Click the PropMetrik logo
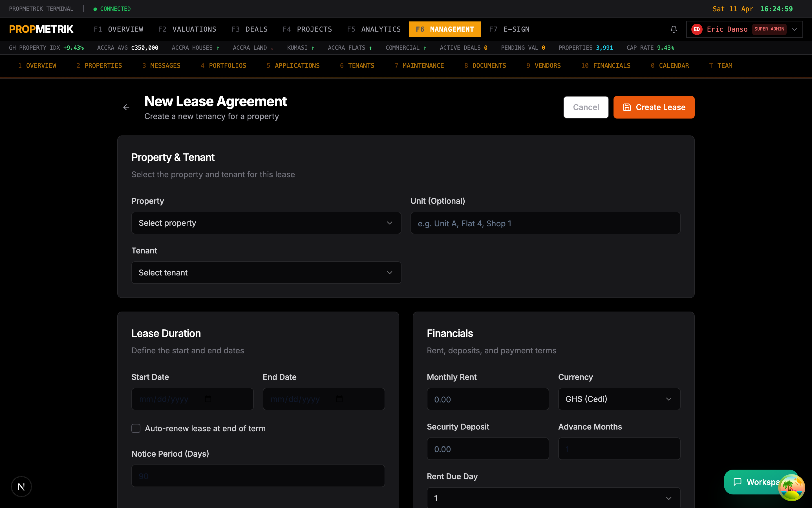The image size is (812, 508). 41,29
